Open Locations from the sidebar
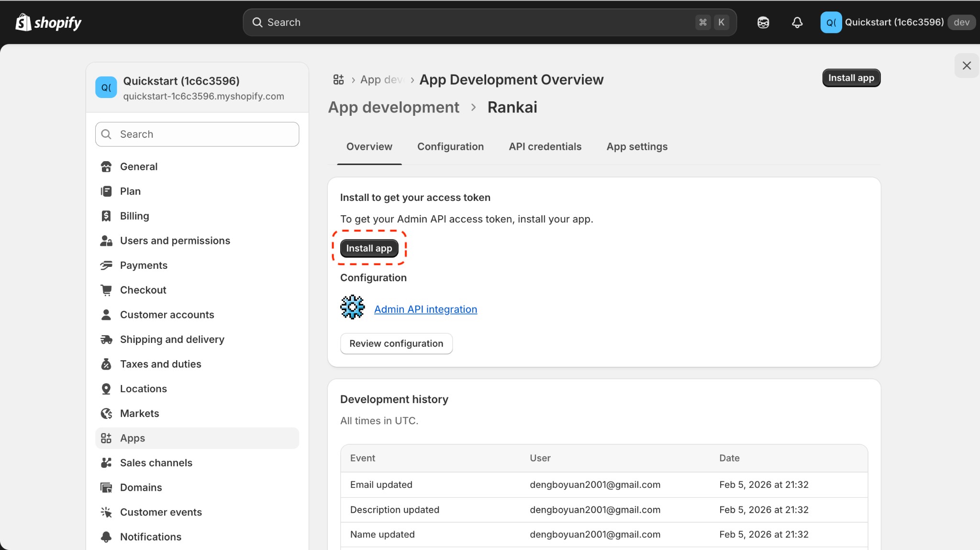 coord(144,388)
